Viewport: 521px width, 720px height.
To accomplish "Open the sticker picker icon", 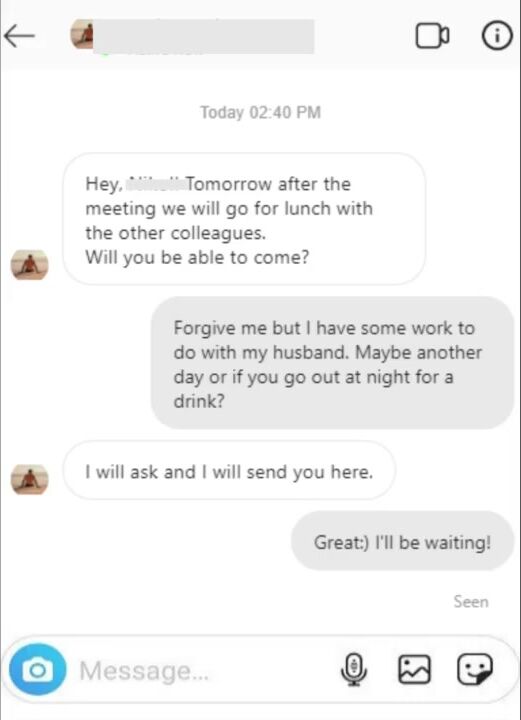I will pyautogui.click(x=475, y=669).
